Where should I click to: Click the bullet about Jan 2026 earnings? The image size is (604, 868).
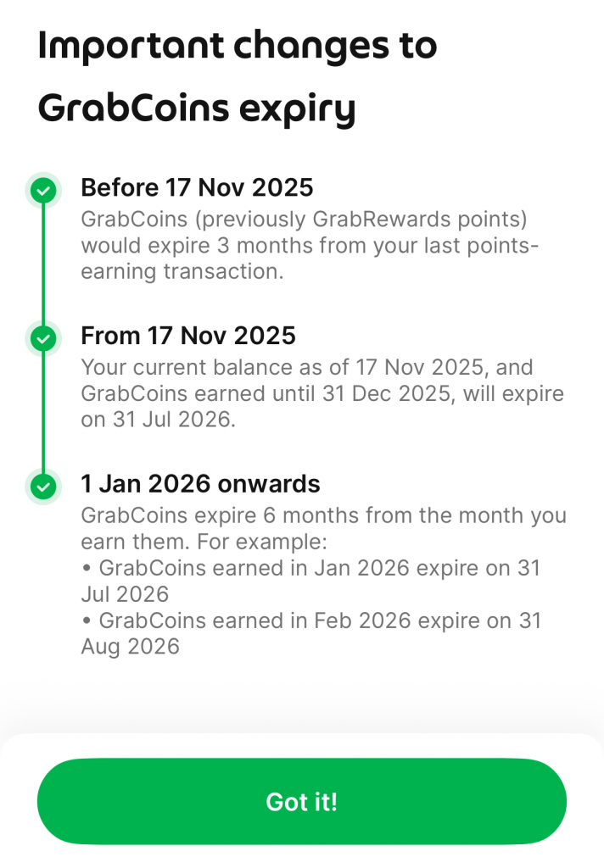click(x=310, y=581)
